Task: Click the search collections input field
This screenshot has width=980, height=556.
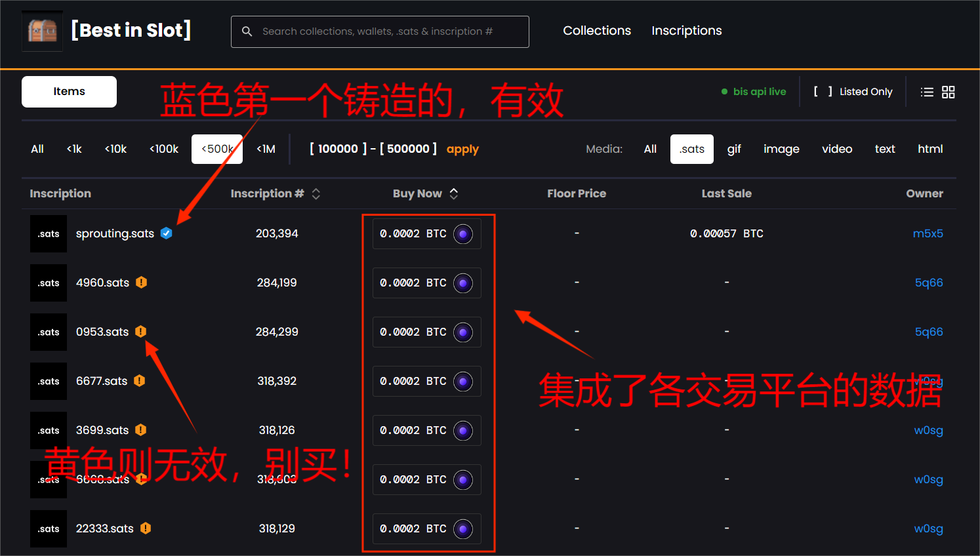Action: (x=387, y=31)
